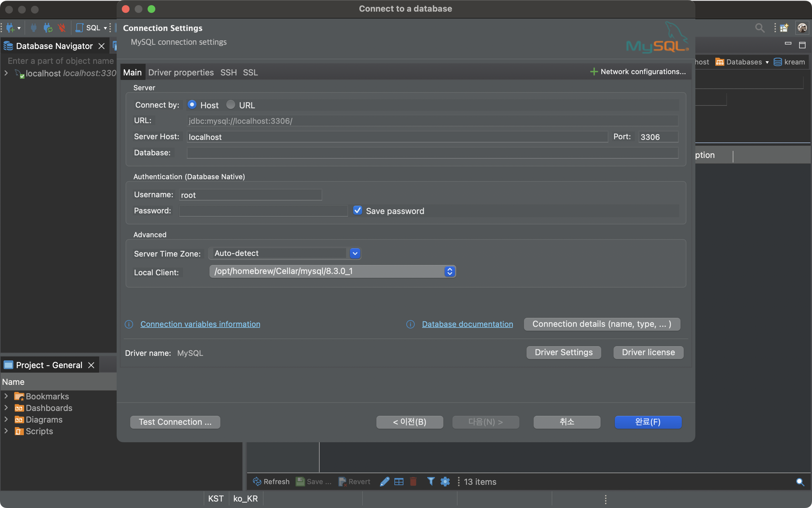This screenshot has width=812, height=508.
Task: Click into the Password input field
Action: pyautogui.click(x=263, y=211)
